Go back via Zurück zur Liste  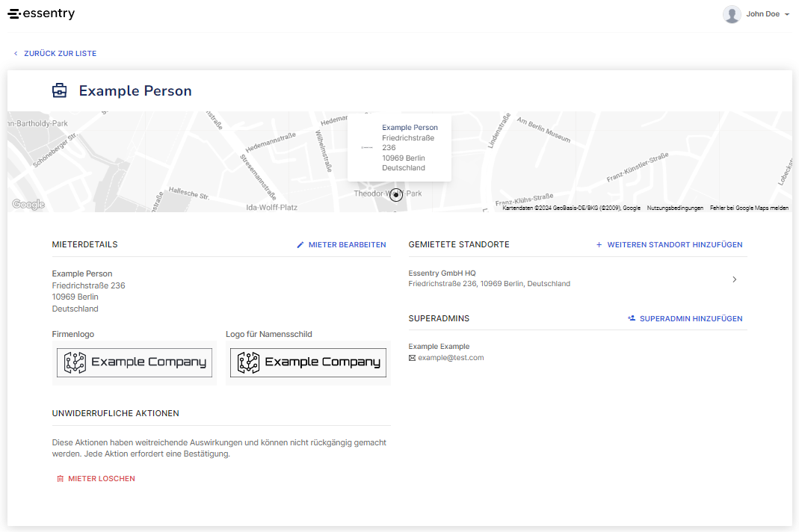(55, 54)
